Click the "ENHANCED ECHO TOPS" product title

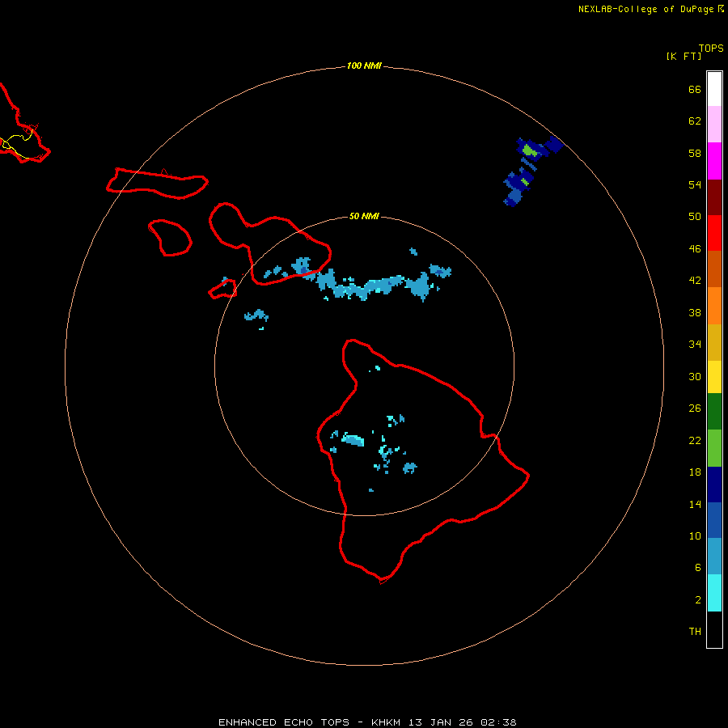coord(284,722)
